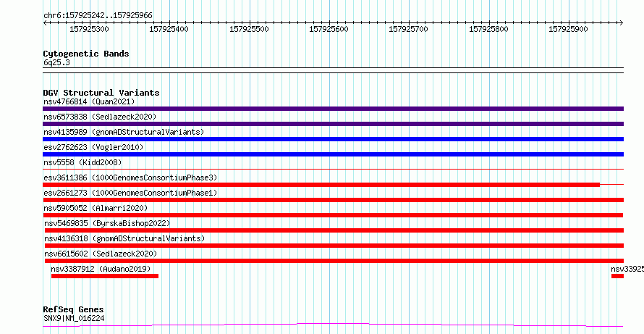Click ruler position 157925300
This screenshot has width=644, height=334.
(x=90, y=29)
